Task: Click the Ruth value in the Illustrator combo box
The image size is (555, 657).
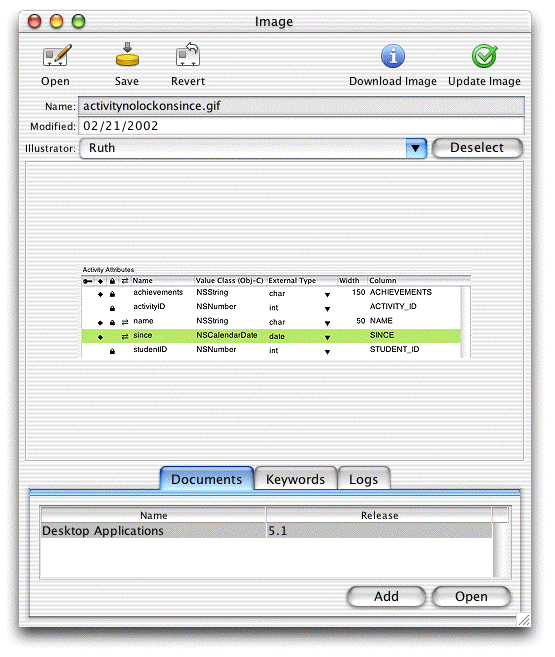Action: 102,148
